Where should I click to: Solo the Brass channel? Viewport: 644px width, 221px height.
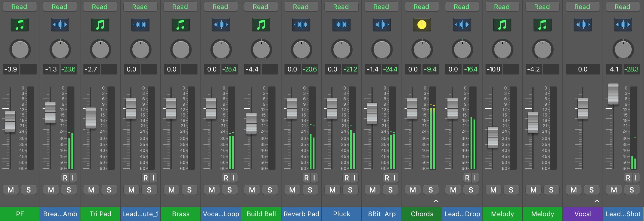coord(189,190)
